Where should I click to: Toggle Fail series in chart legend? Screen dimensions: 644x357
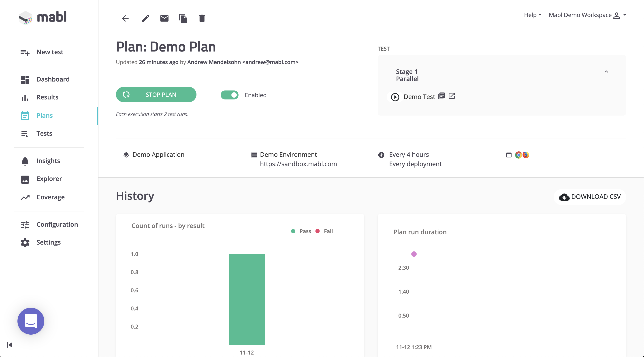tap(324, 231)
